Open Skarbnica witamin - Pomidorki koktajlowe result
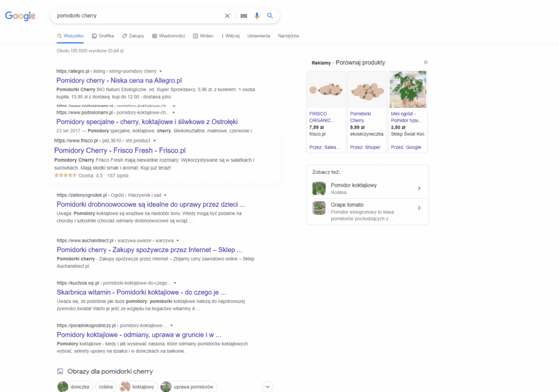This screenshot has height=392, width=559. pos(141,293)
